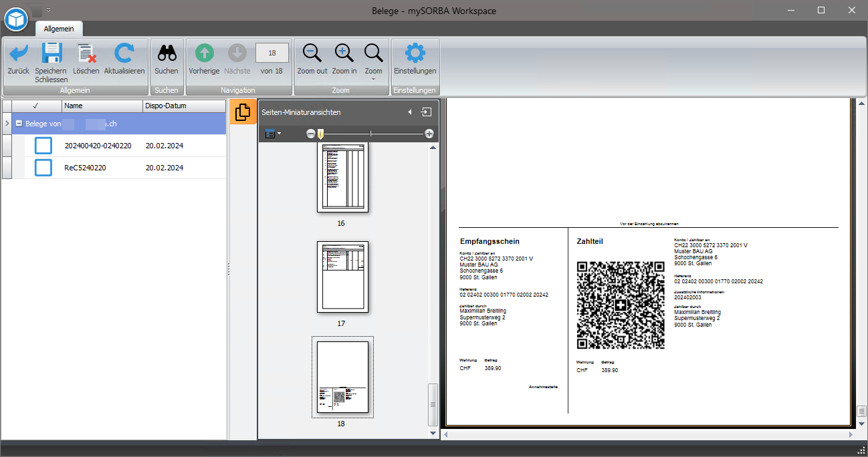
Task: Open Einstellungen gear settings
Action: point(415,53)
